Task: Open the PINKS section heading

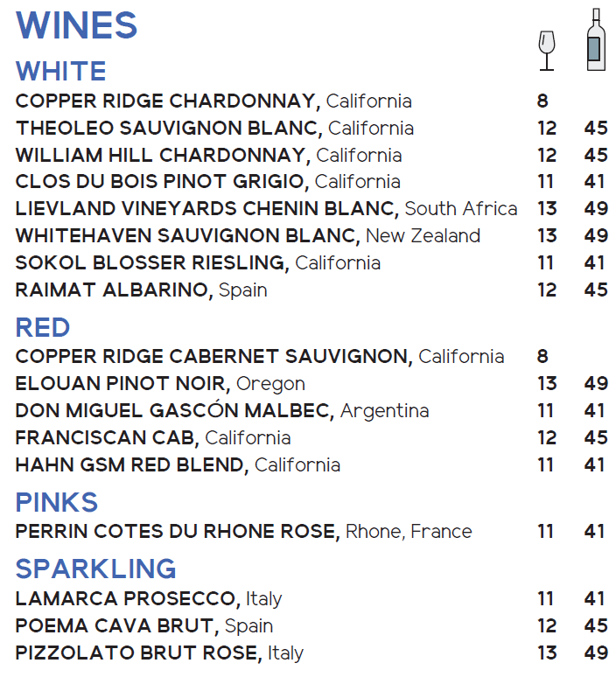Action: pyautogui.click(x=57, y=502)
